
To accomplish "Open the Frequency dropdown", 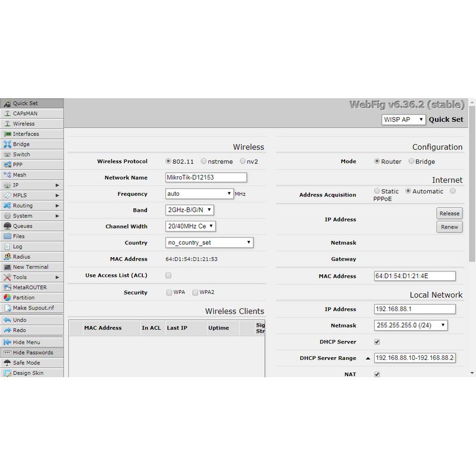I will [199, 194].
